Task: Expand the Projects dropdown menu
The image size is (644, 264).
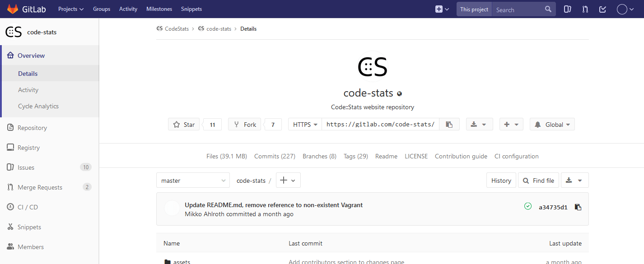Action: coord(71,9)
